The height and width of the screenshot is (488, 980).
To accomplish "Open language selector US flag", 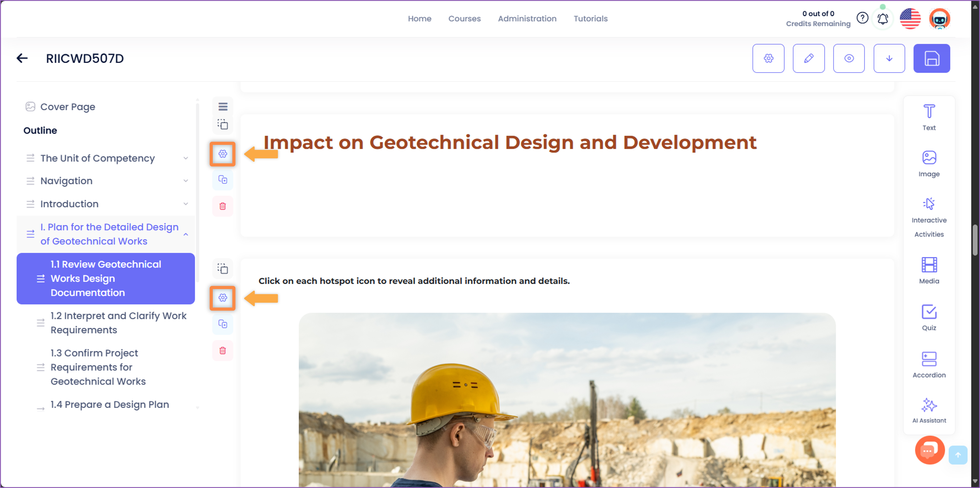I will tap(910, 19).
